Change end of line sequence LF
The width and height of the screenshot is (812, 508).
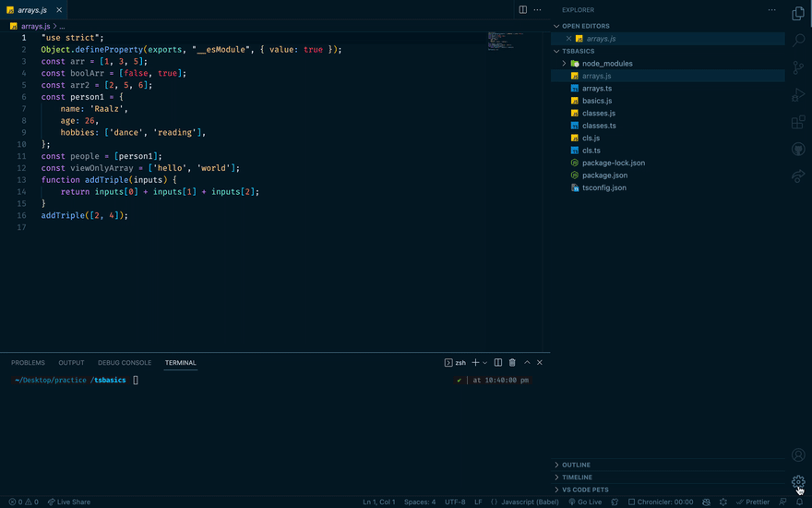tap(478, 502)
